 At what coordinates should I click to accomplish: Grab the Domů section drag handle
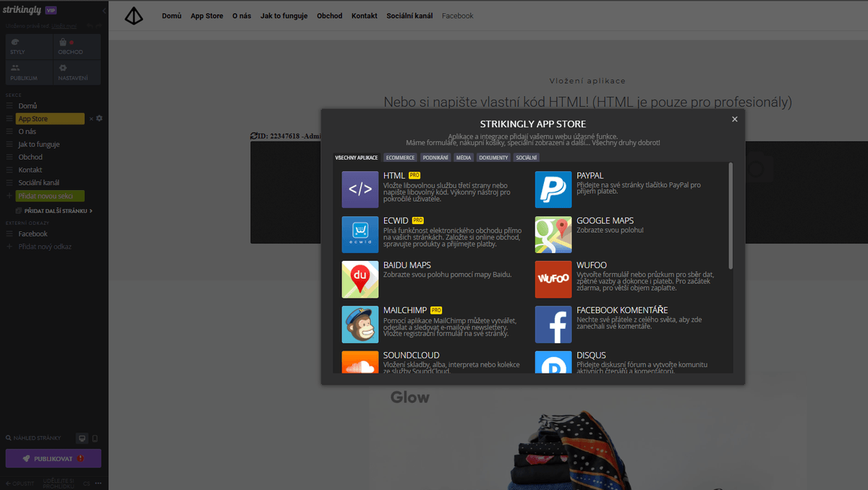(9, 106)
